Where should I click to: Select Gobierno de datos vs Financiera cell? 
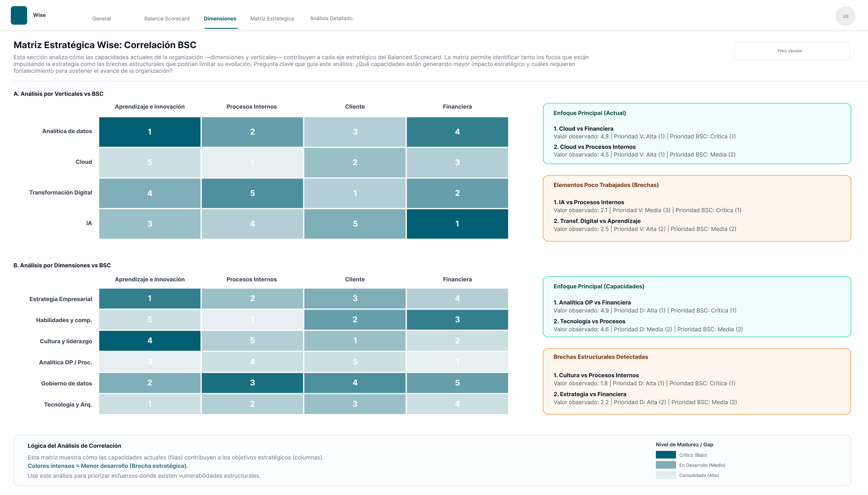pyautogui.click(x=457, y=383)
